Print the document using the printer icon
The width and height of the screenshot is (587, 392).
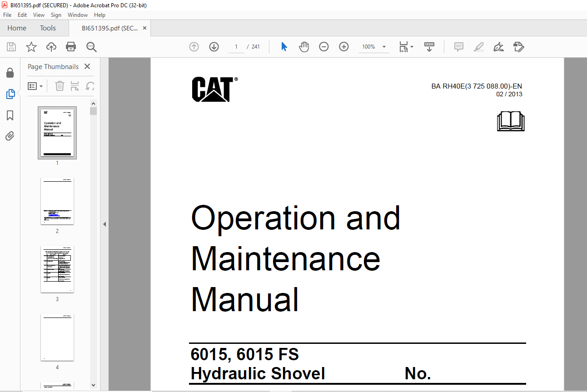pyautogui.click(x=71, y=47)
